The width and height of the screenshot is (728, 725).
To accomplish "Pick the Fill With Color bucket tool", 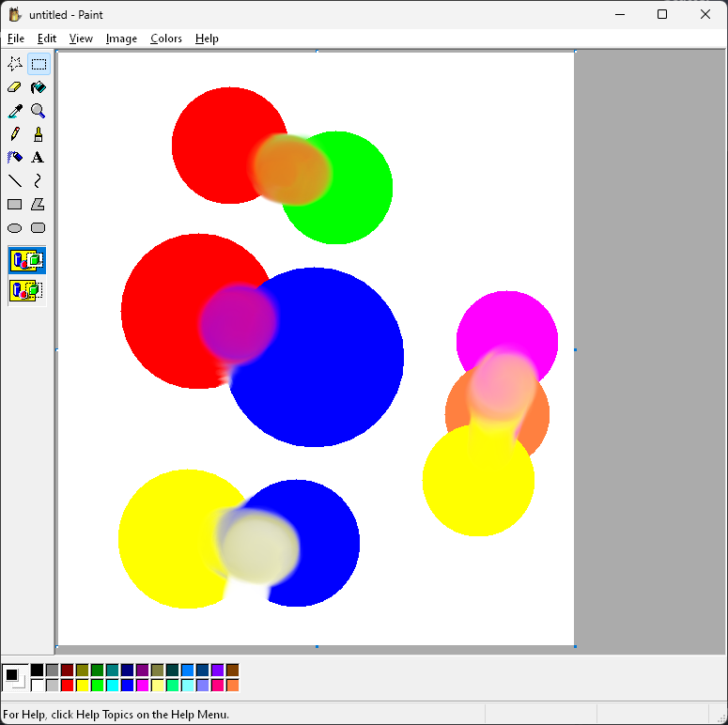I will (x=39, y=87).
